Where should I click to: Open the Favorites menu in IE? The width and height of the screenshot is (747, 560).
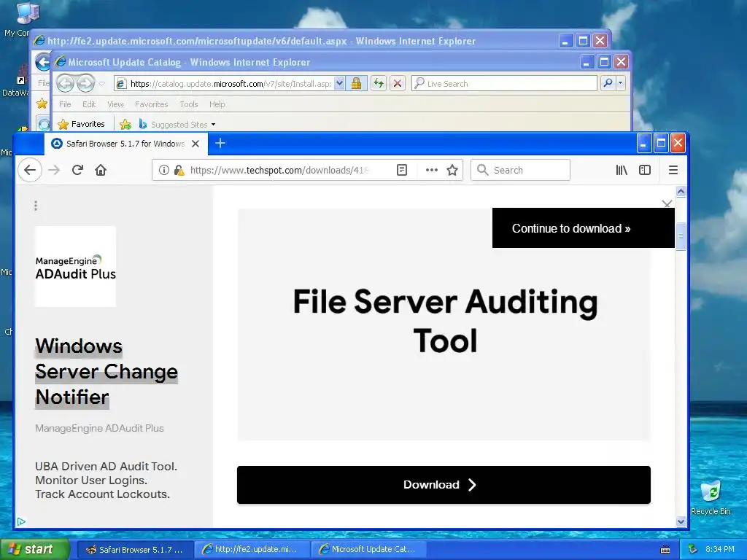click(152, 104)
